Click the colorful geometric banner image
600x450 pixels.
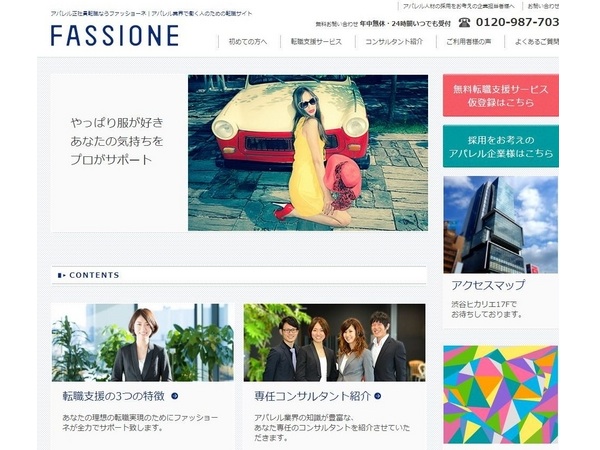point(501,395)
